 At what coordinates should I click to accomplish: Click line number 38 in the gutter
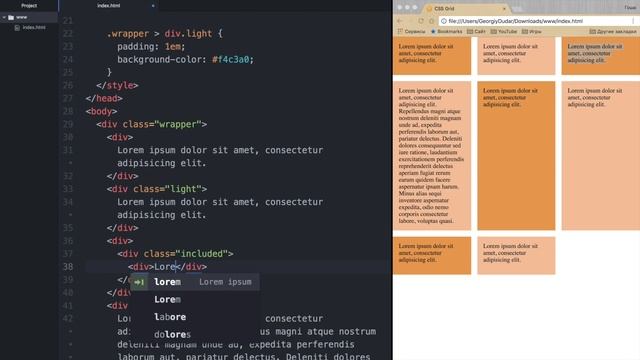click(68, 267)
